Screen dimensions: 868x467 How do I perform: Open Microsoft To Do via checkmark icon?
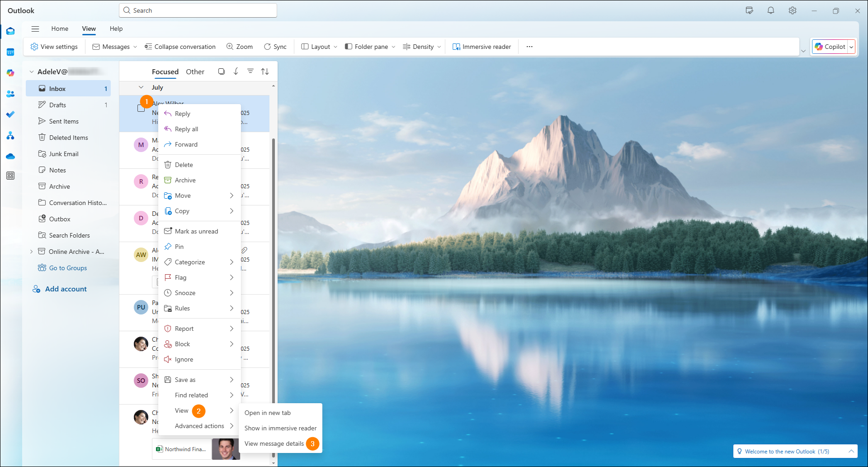coord(10,114)
